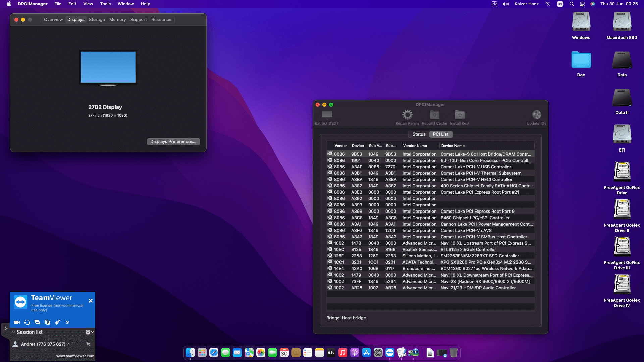The height and width of the screenshot is (362, 644).
Task: Select SM2263EN/SM2263XT SSD Controller row
Action: pos(431,256)
